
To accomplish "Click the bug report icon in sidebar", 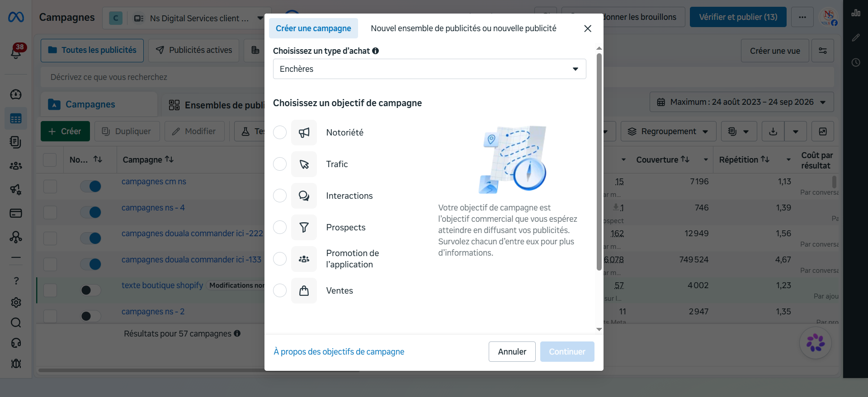I will point(16,364).
